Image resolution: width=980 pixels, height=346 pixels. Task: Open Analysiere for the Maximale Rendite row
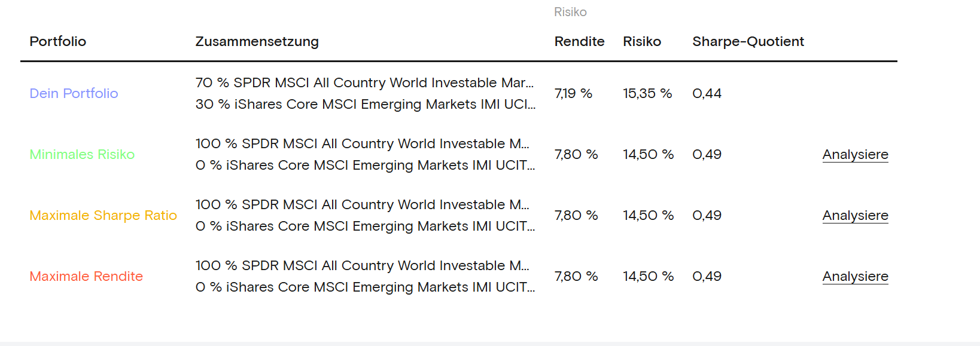pos(855,276)
